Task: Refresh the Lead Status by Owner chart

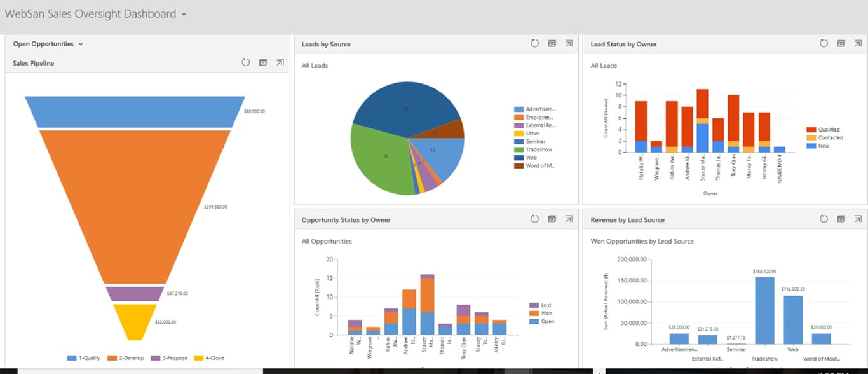Action: pyautogui.click(x=824, y=43)
